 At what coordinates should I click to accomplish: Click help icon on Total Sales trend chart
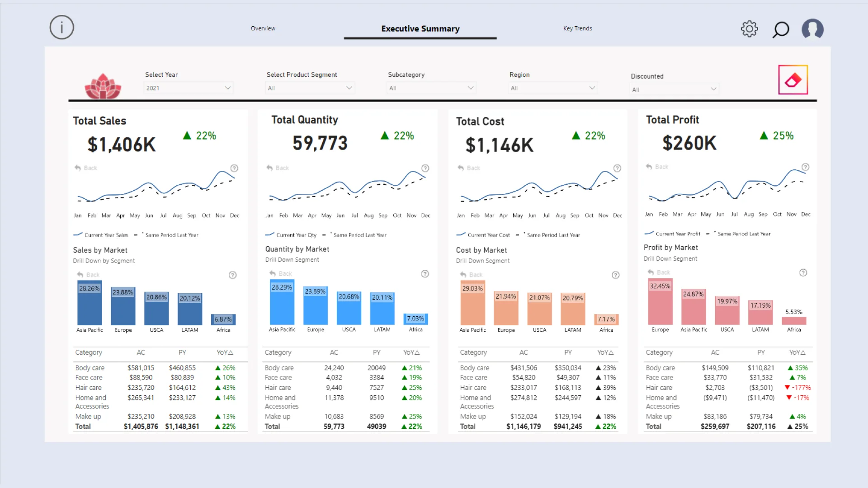point(234,168)
